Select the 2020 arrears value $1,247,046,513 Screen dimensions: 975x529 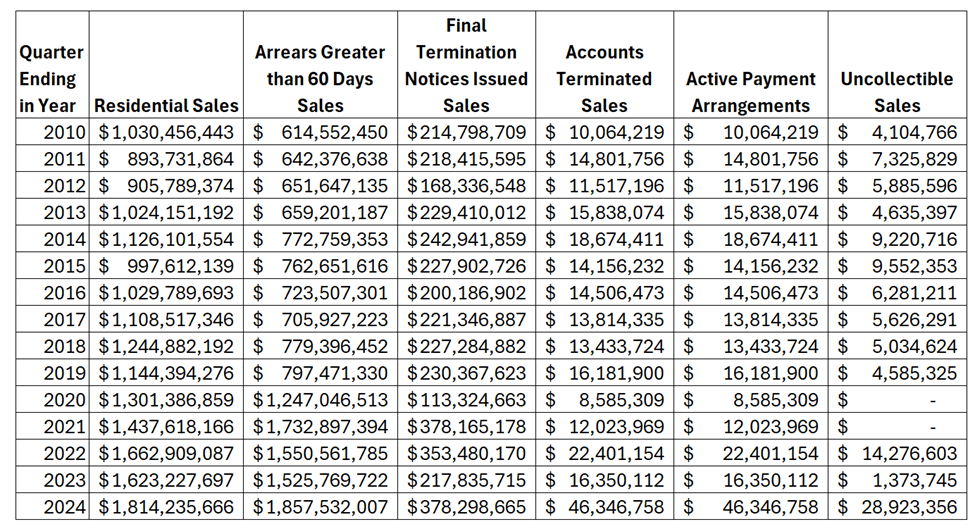[x=320, y=399]
